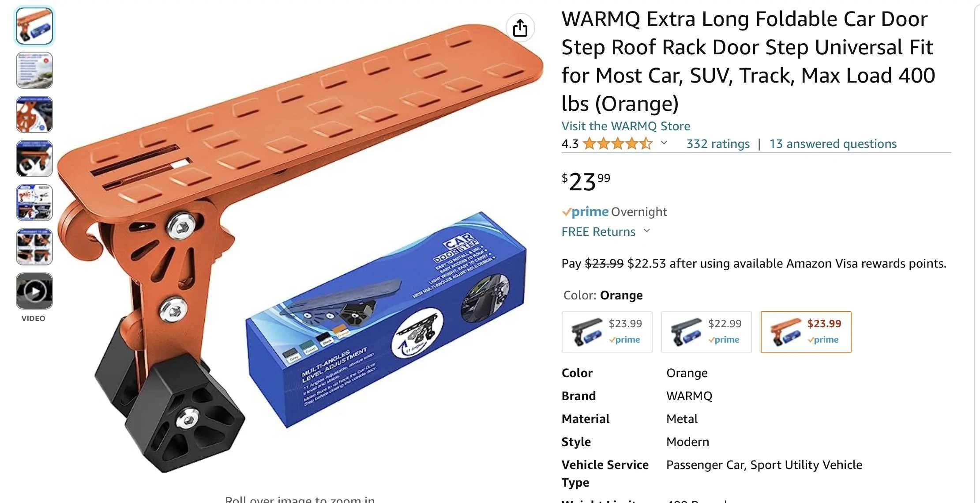Select the orange $23.99 color swatch
Viewport: 980px width, 503px height.
806,332
